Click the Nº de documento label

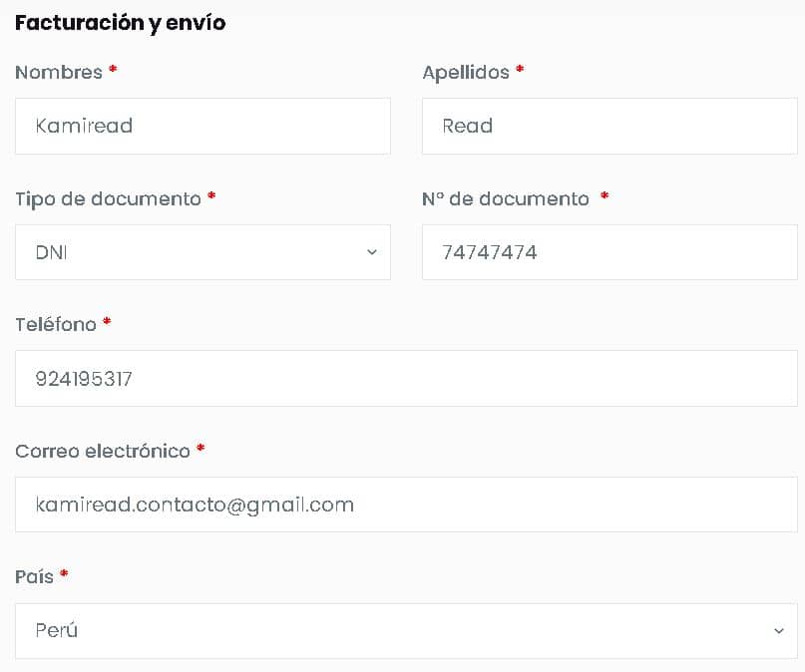click(506, 198)
